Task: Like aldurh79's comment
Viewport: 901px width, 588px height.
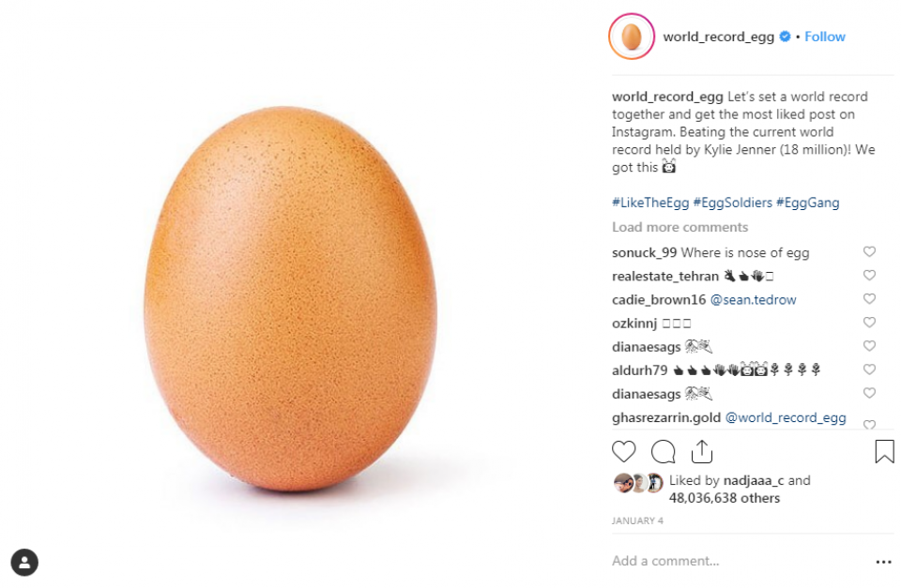Action: coord(869,369)
